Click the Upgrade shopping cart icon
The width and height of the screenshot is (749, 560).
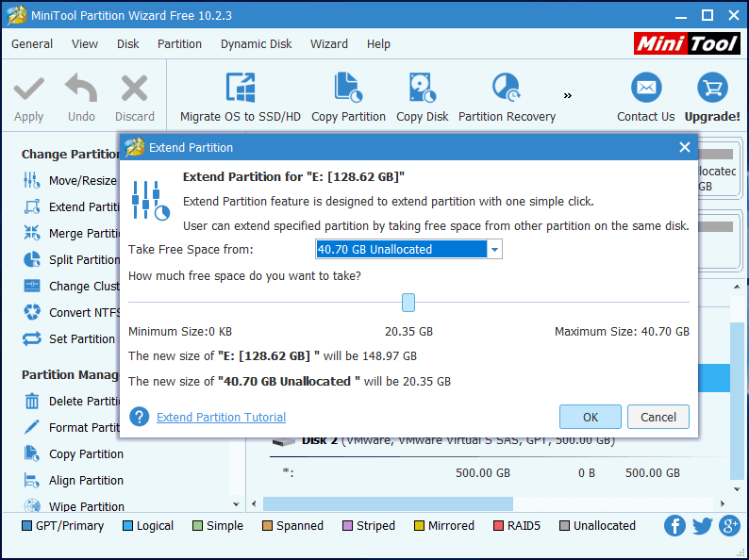click(712, 88)
